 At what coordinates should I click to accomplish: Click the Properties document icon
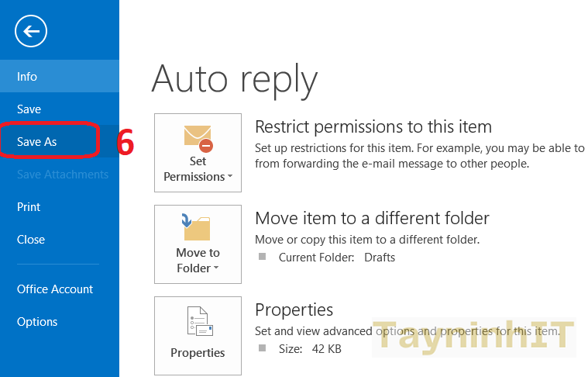tap(198, 321)
